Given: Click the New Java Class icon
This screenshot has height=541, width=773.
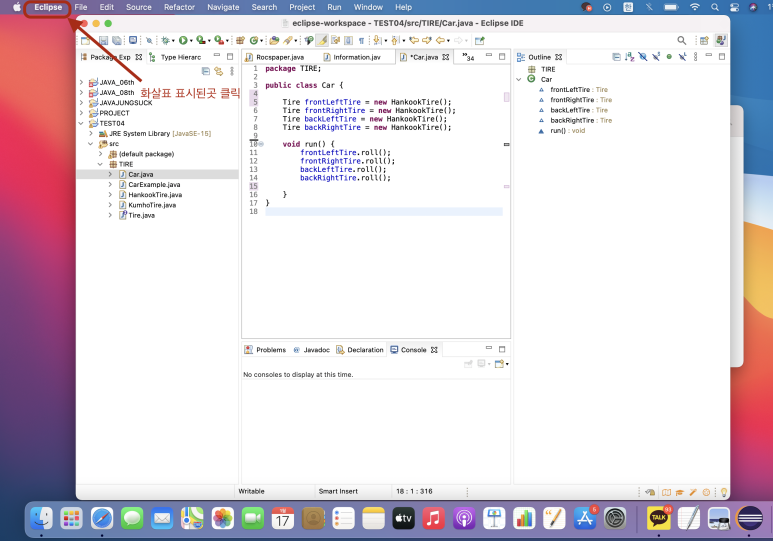Looking at the screenshot, I should [253, 40].
